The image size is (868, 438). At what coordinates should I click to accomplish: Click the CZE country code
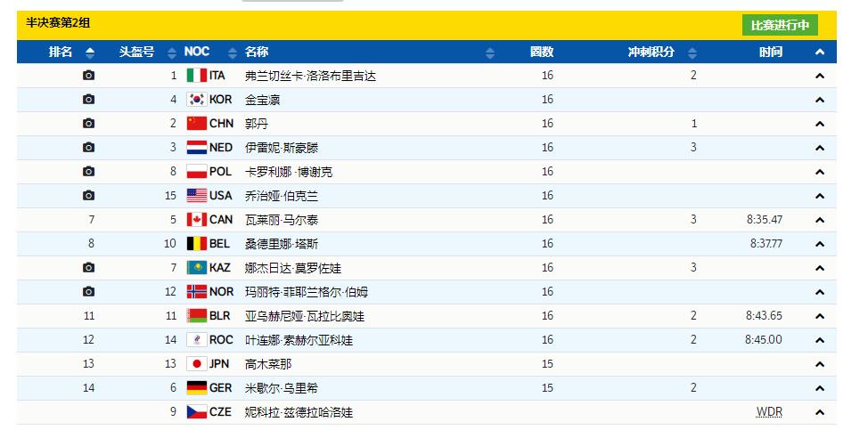[x=220, y=412]
